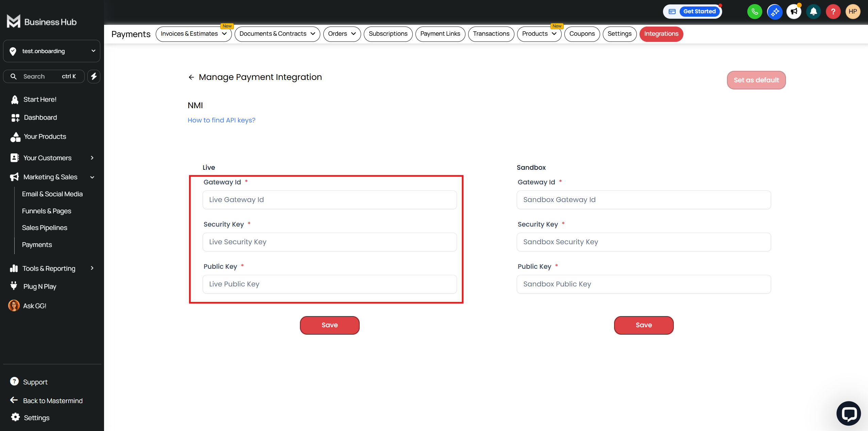Save the Live credentials
This screenshot has width=868, height=431.
(x=329, y=325)
